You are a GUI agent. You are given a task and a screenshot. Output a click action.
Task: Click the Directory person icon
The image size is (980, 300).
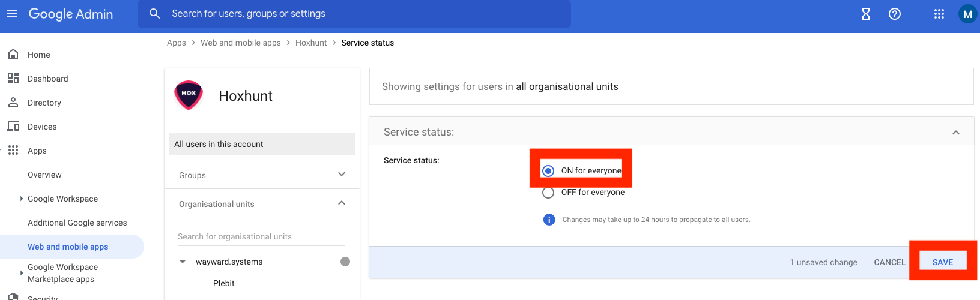13,103
